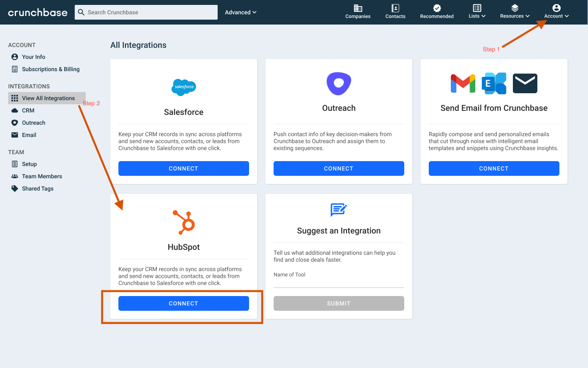Image resolution: width=588 pixels, height=368 pixels.
Task: Open the Advanced search dropdown
Action: tap(240, 12)
